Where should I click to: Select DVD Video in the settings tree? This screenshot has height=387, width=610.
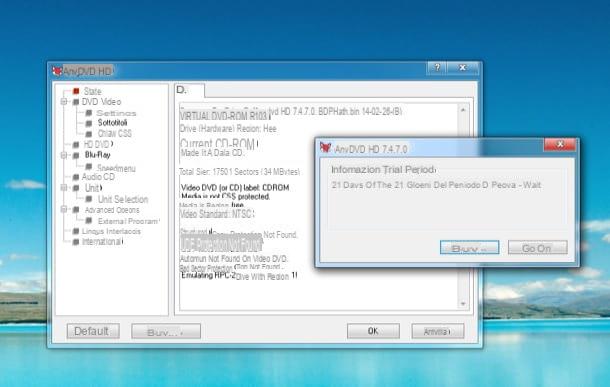coord(102,102)
